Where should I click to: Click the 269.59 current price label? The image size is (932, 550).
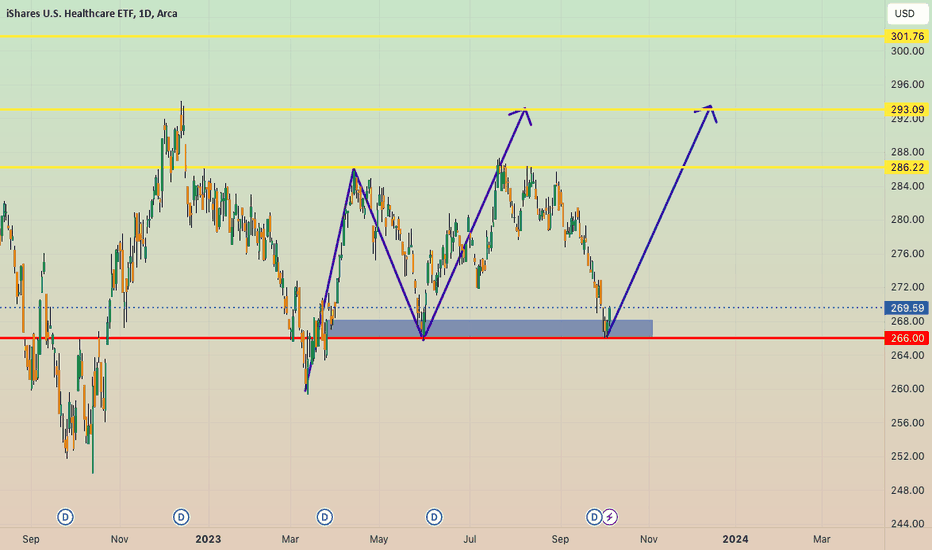(907, 308)
